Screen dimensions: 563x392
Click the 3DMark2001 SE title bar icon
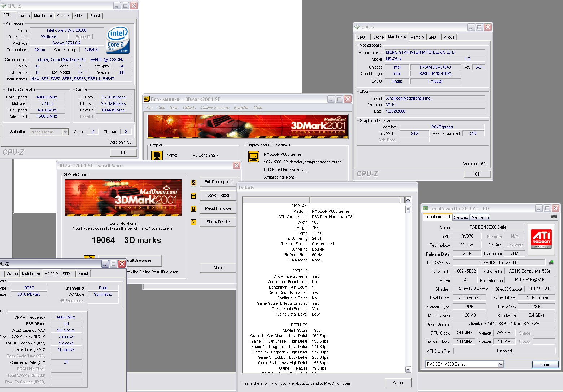(x=147, y=99)
